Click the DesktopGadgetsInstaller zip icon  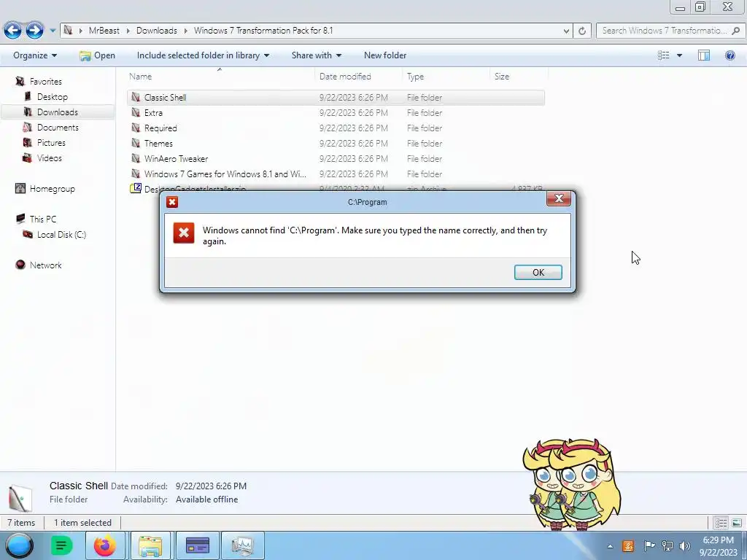[x=136, y=187]
